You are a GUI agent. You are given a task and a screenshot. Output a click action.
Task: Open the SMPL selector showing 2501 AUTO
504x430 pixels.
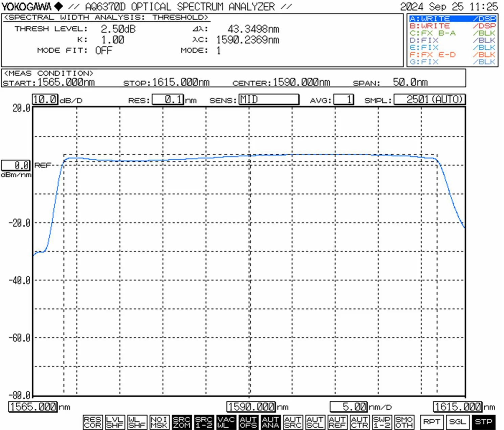point(429,99)
